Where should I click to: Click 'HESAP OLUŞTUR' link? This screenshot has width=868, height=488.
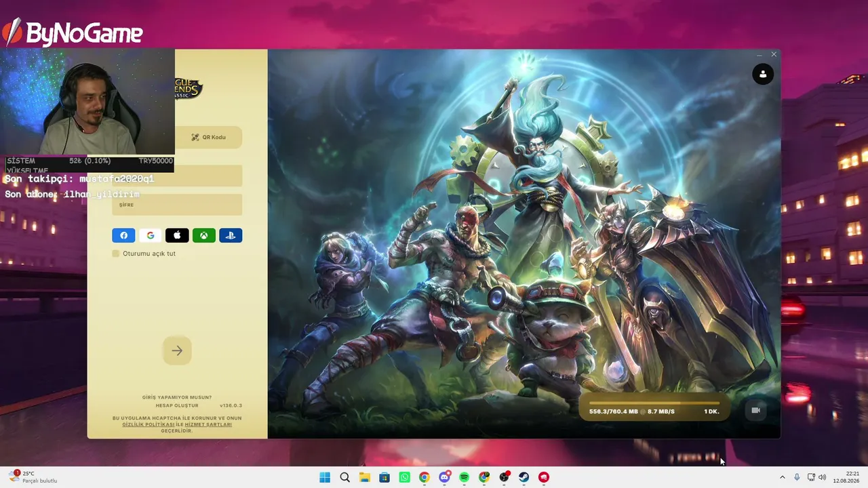click(x=177, y=405)
